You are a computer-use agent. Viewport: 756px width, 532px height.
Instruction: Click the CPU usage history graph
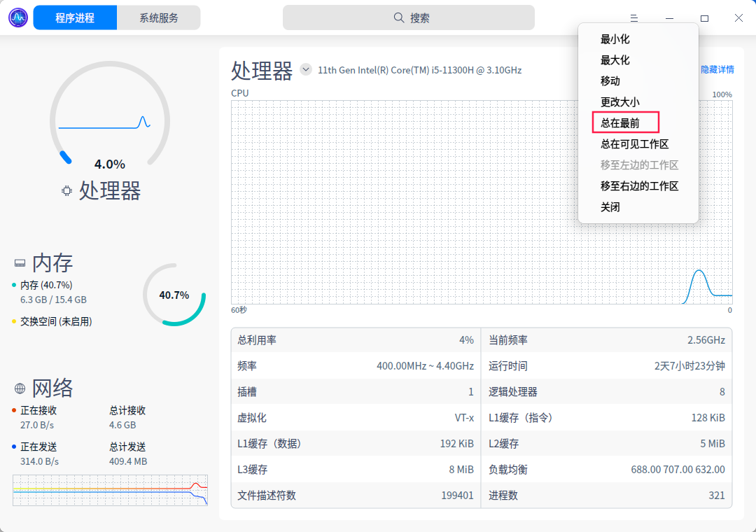tap(482, 202)
